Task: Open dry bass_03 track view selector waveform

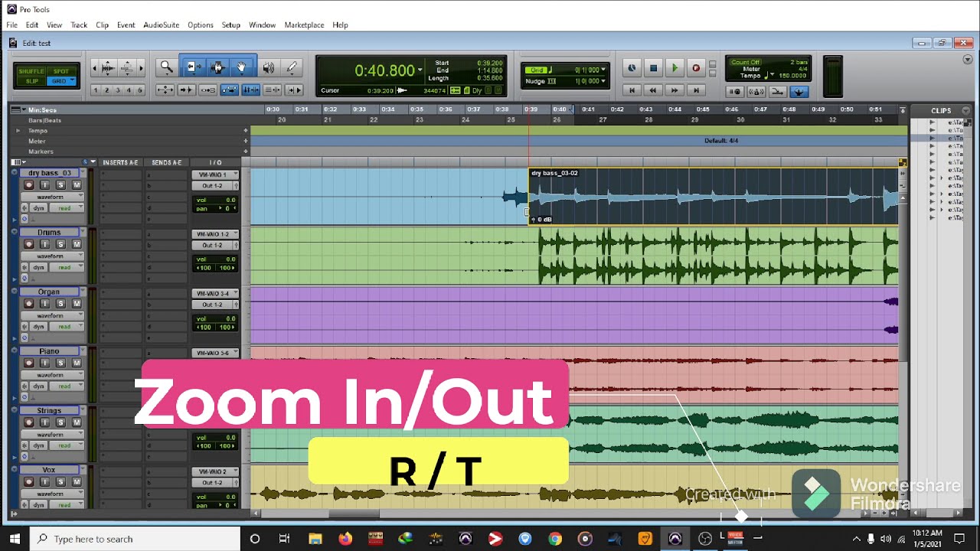Action: pos(51,197)
